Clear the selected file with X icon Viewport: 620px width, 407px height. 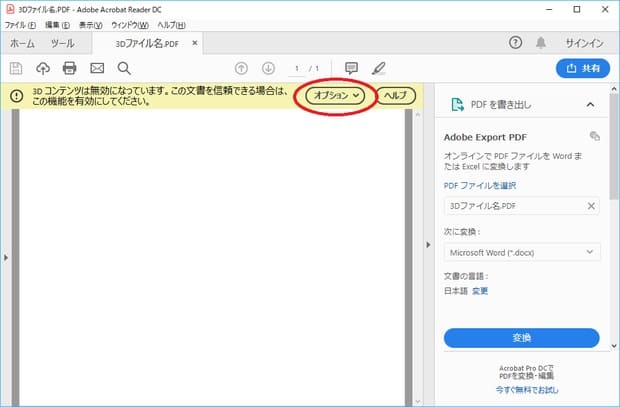(x=591, y=206)
